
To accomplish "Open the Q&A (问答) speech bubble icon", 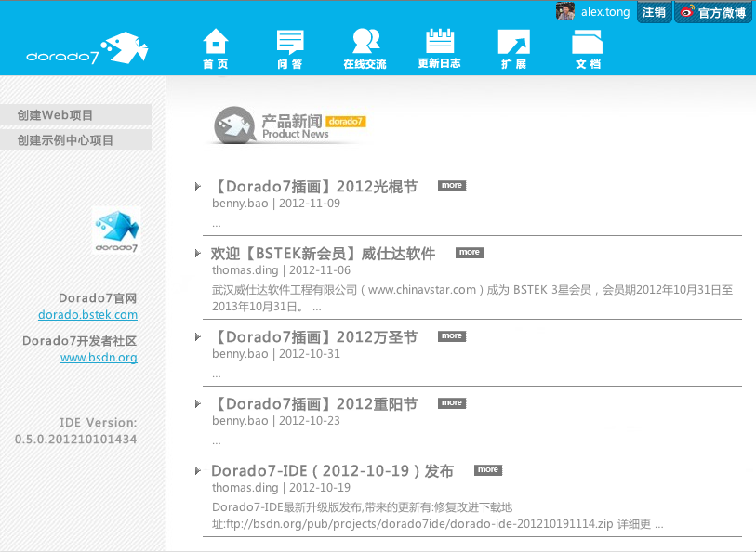I will 290,42.
